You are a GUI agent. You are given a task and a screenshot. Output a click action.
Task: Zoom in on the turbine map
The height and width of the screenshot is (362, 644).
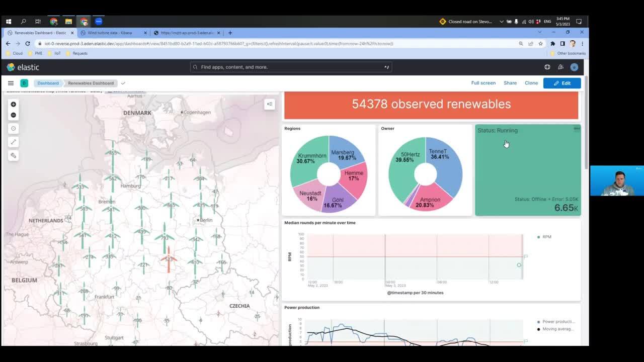point(14,104)
